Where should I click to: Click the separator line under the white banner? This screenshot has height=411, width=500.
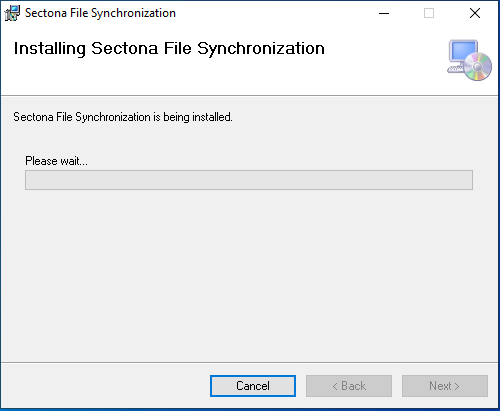tap(249, 96)
